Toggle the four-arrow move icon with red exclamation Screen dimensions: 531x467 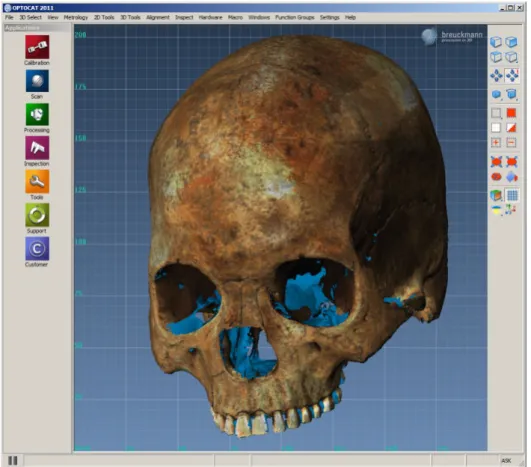tap(512, 76)
